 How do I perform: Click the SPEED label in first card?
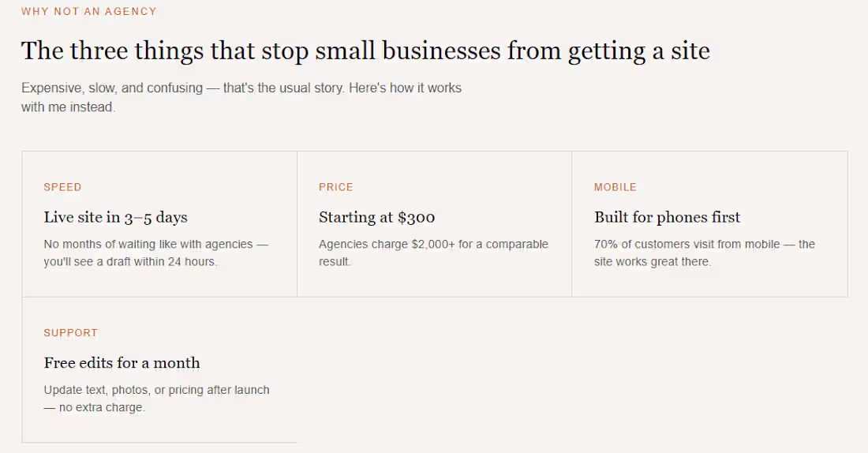(62, 187)
